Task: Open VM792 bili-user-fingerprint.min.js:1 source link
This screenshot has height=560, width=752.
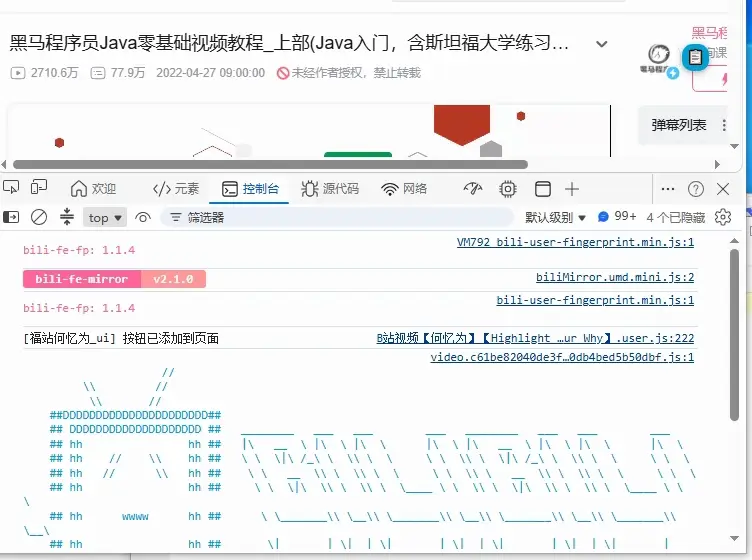Action: tap(575, 242)
